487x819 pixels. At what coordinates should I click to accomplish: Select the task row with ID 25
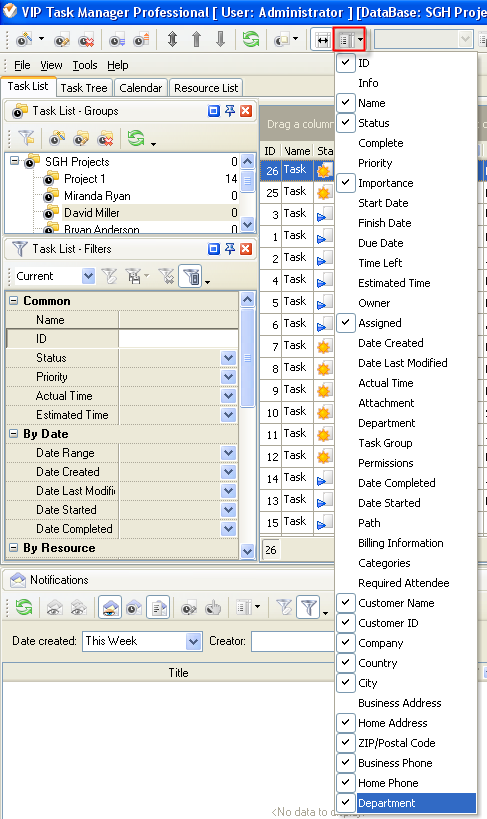point(297,192)
